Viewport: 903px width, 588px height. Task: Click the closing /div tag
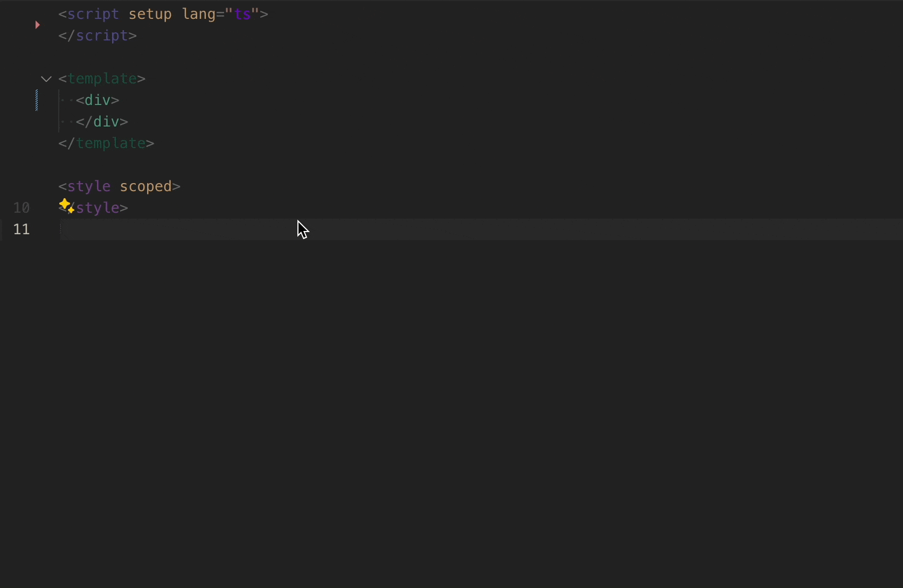tap(106, 122)
